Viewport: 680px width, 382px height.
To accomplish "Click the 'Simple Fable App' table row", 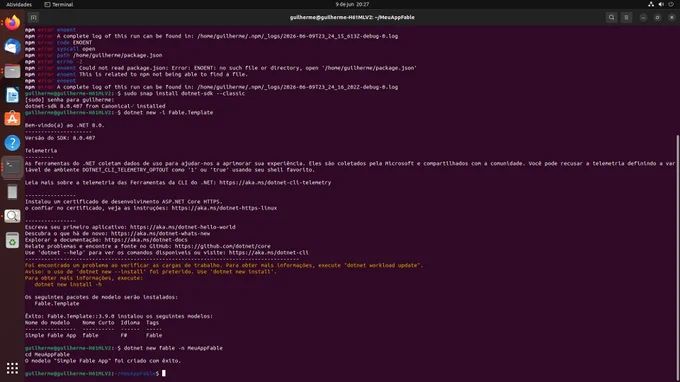I will coord(93,336).
